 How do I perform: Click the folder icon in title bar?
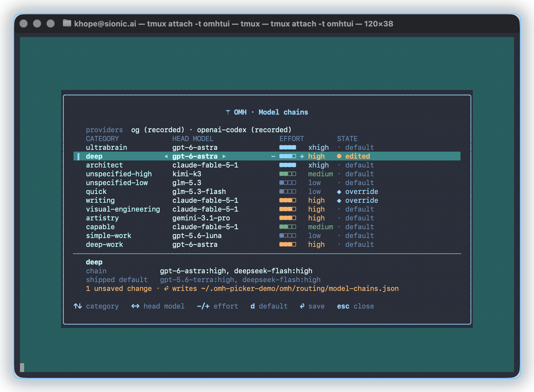coord(67,23)
